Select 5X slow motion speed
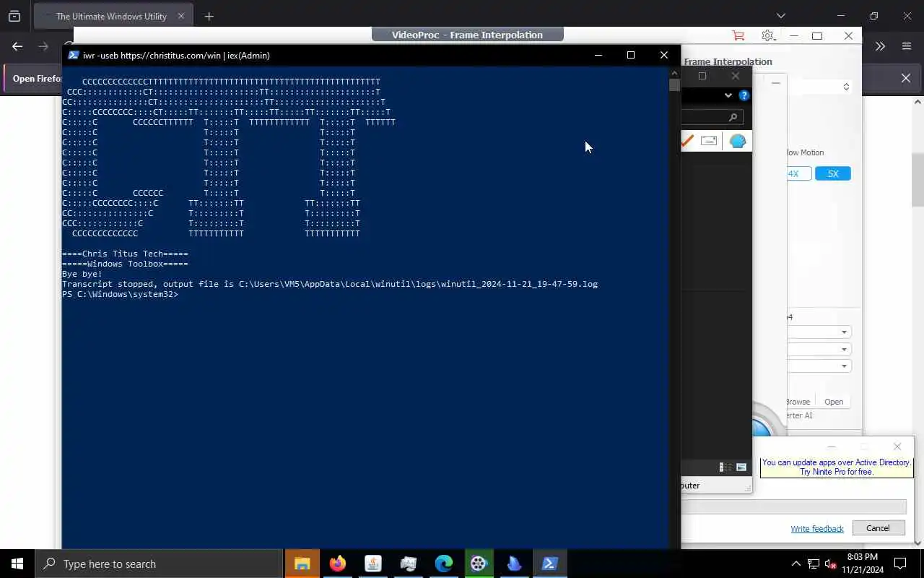This screenshot has height=578, width=924. [833, 173]
